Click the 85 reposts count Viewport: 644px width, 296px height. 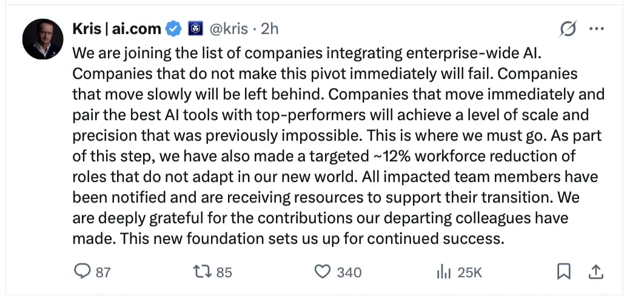click(224, 272)
